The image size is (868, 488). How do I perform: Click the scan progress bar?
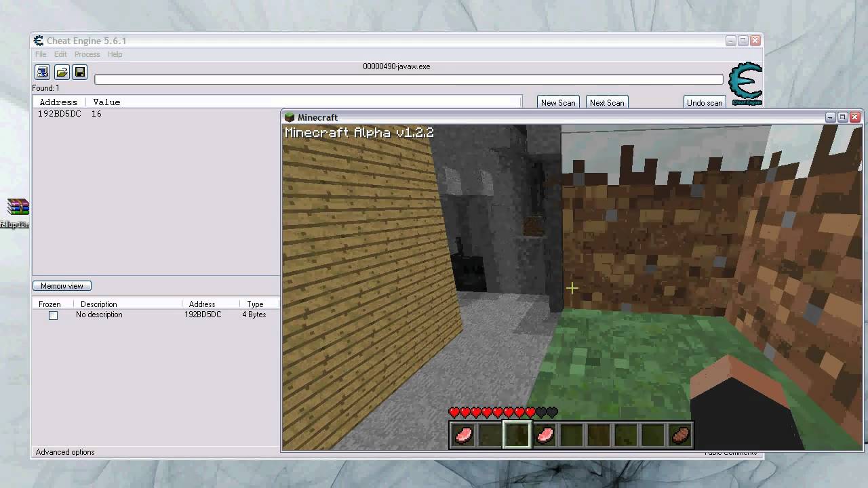(409, 80)
